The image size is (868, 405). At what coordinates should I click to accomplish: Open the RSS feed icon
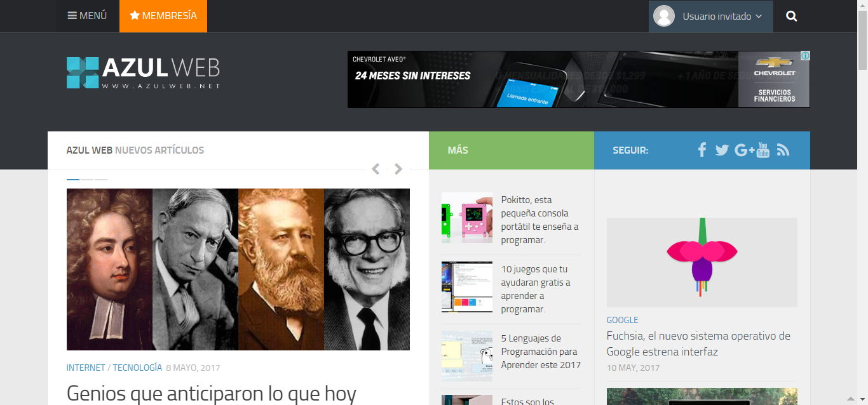tap(783, 150)
